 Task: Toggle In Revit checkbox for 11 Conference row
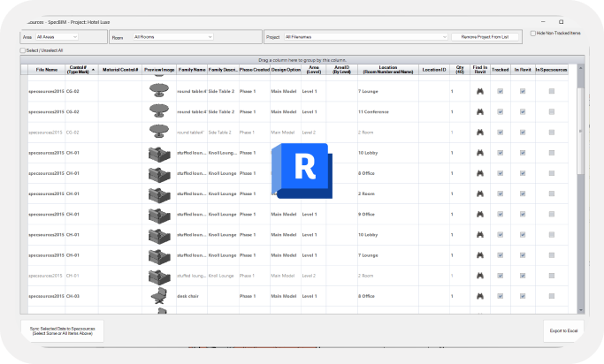tap(523, 111)
